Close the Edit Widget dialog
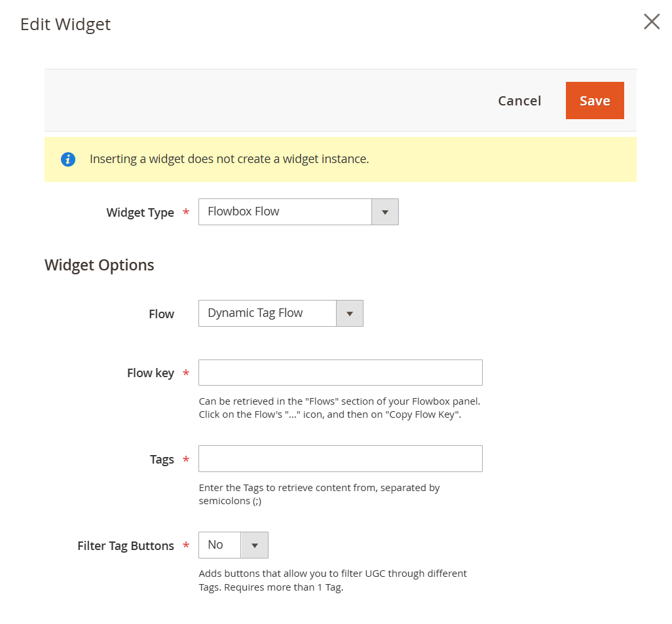 [x=651, y=22]
